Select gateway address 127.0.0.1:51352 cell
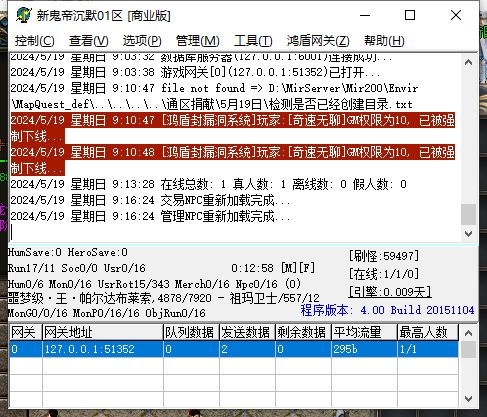This screenshot has width=487, height=417. pyautogui.click(x=103, y=349)
